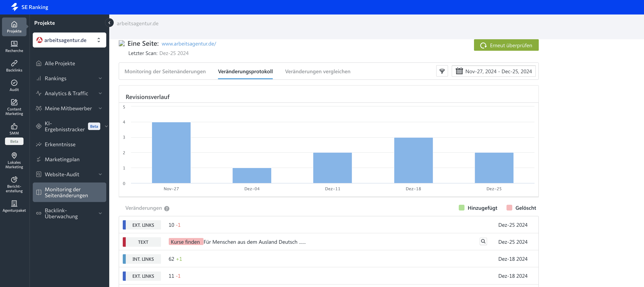The image size is (644, 287).
Task: Open the arbeitsagentur.de project selector dropdown
Action: [x=69, y=40]
